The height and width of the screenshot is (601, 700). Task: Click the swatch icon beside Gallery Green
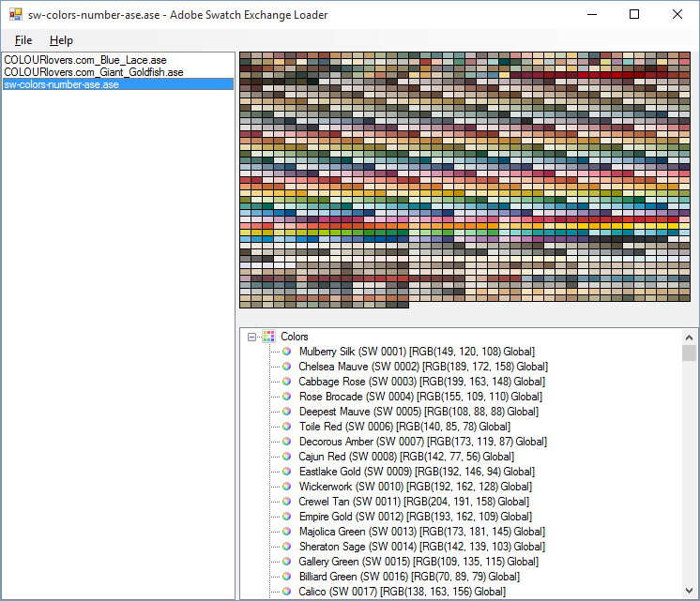pyautogui.click(x=286, y=562)
